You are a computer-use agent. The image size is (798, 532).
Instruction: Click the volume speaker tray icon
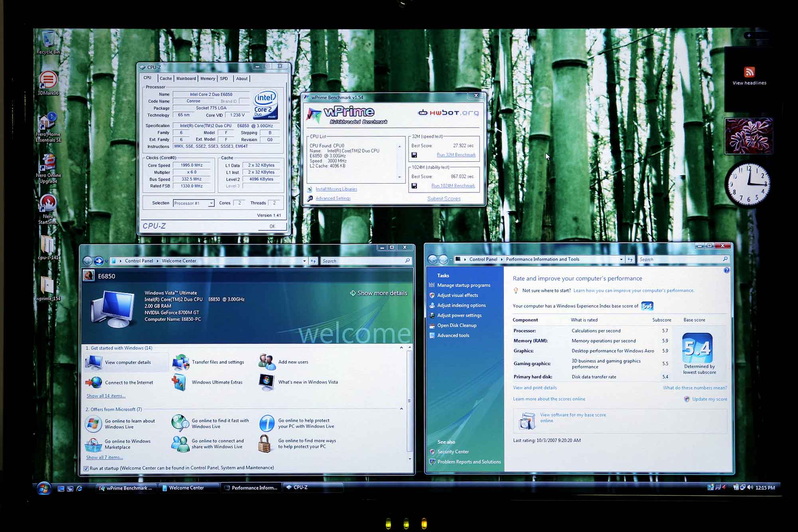[x=750, y=487]
